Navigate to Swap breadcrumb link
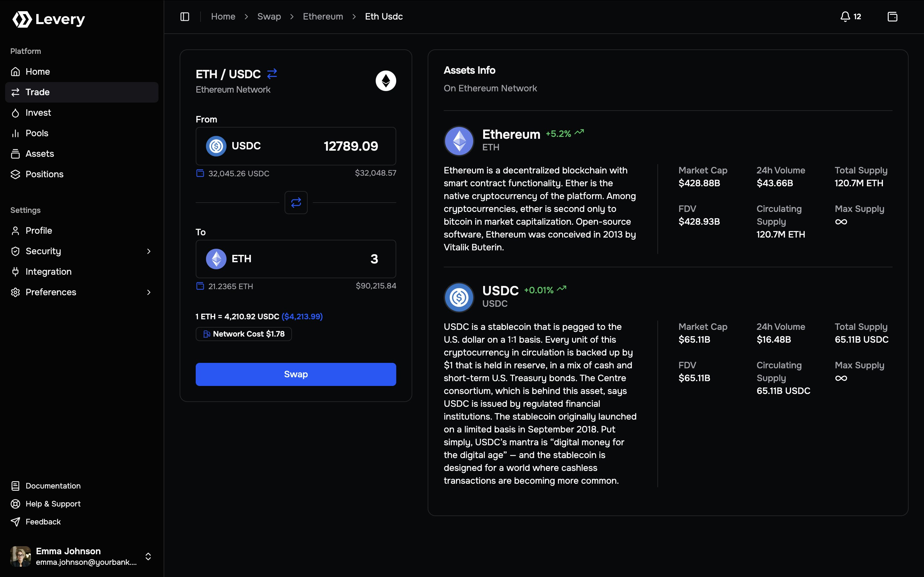 pos(269,16)
